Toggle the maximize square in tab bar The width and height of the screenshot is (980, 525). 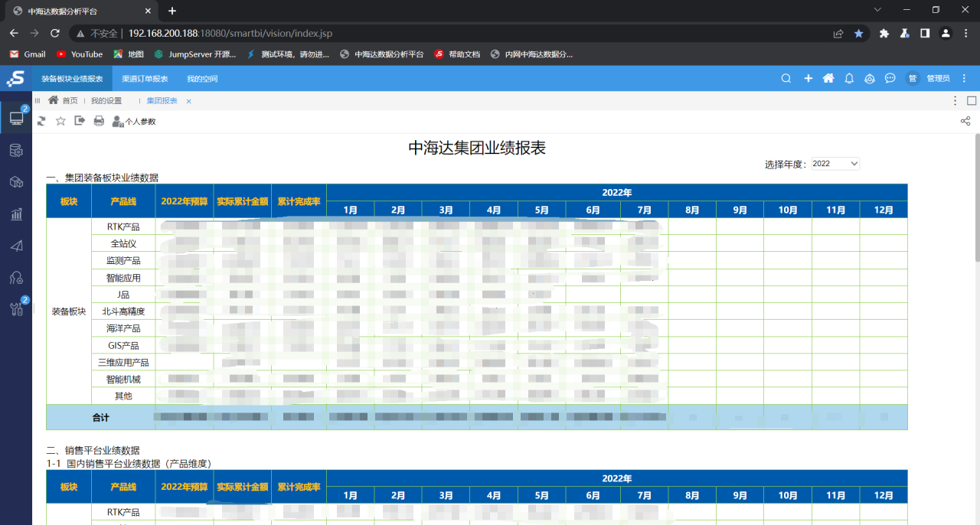pyautogui.click(x=972, y=100)
